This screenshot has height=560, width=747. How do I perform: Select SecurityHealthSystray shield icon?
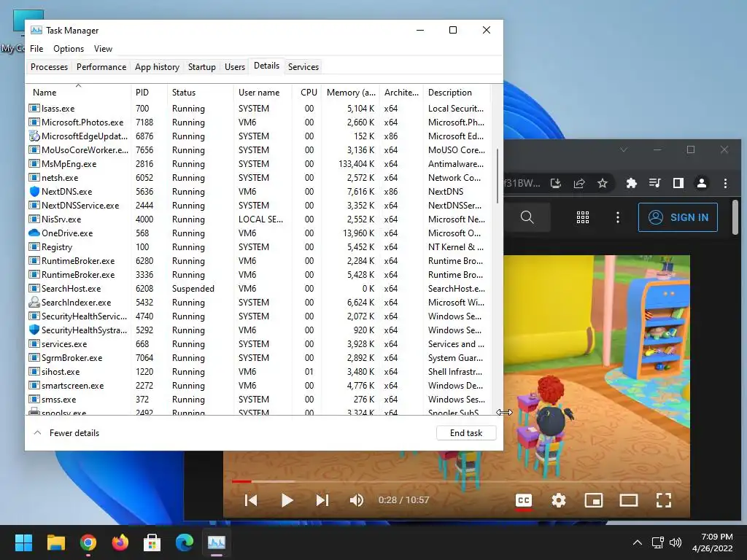click(34, 330)
